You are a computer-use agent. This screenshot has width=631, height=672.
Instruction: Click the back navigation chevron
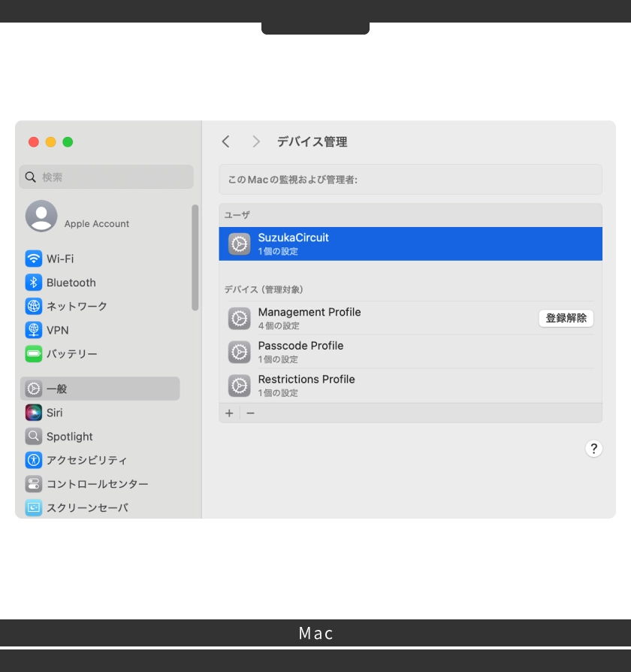coord(225,141)
